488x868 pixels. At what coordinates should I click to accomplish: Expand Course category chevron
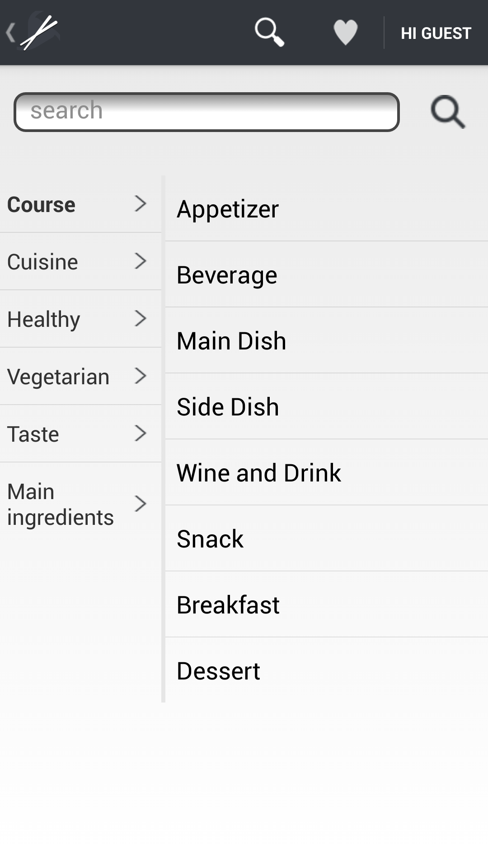pos(141,204)
